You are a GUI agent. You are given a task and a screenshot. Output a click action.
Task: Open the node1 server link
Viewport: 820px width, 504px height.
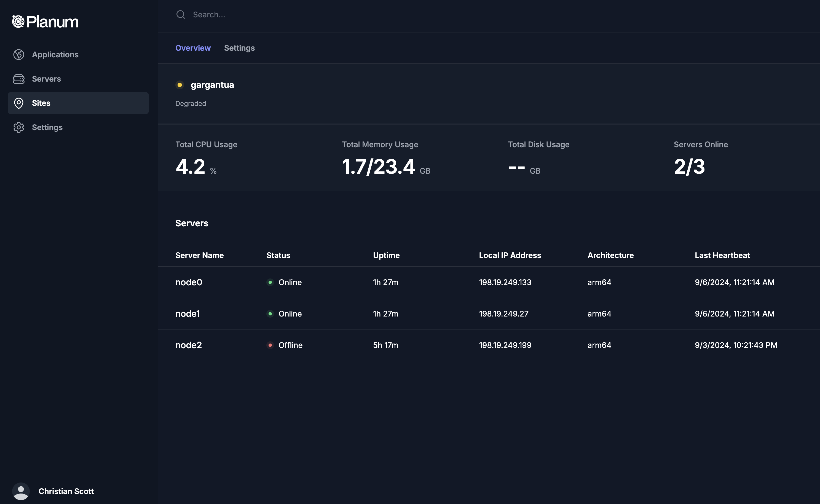coord(188,314)
